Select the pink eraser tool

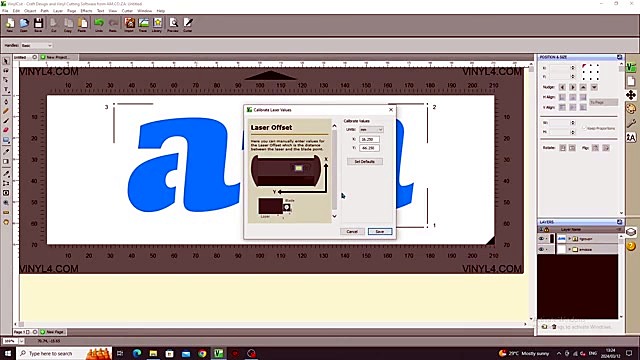click(x=6, y=130)
